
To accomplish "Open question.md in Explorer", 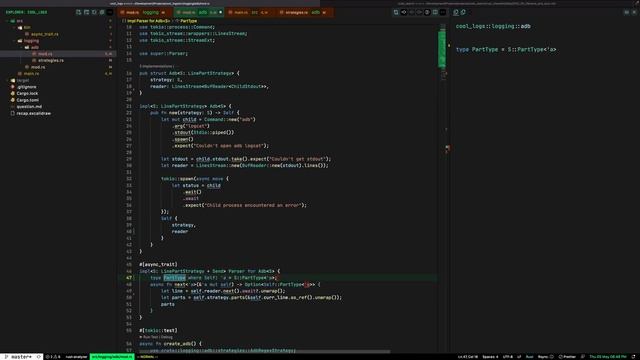I will (x=29, y=107).
